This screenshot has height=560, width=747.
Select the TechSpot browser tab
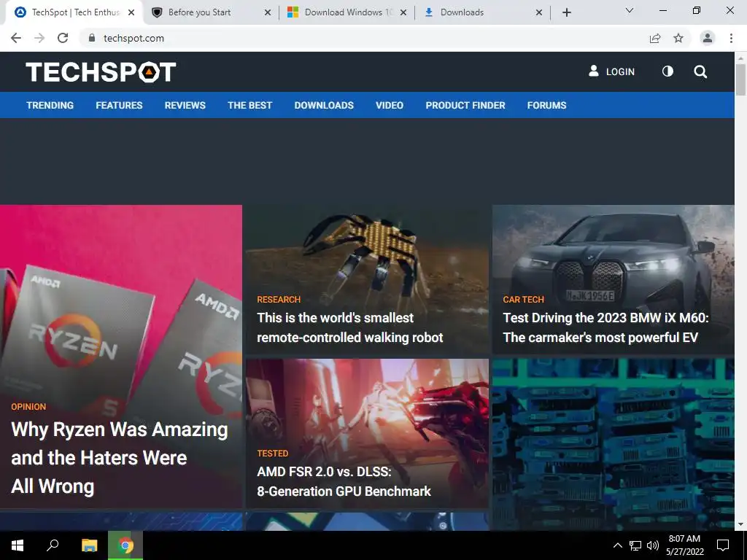click(75, 12)
